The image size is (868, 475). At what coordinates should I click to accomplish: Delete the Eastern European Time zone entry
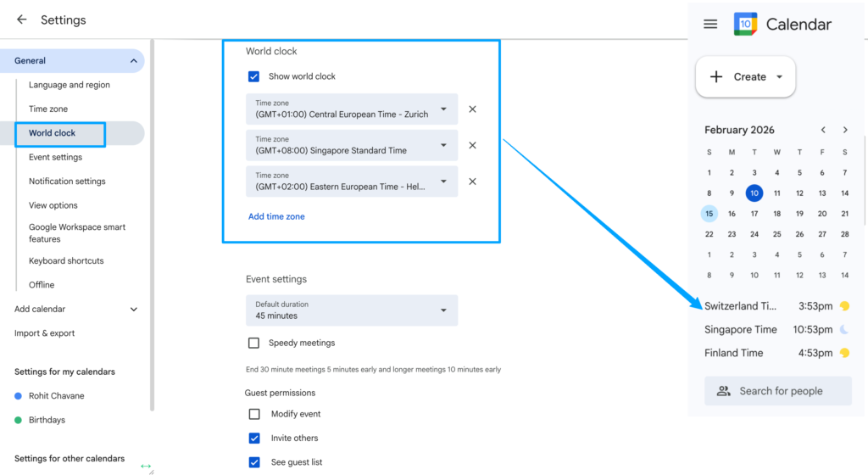tap(473, 182)
